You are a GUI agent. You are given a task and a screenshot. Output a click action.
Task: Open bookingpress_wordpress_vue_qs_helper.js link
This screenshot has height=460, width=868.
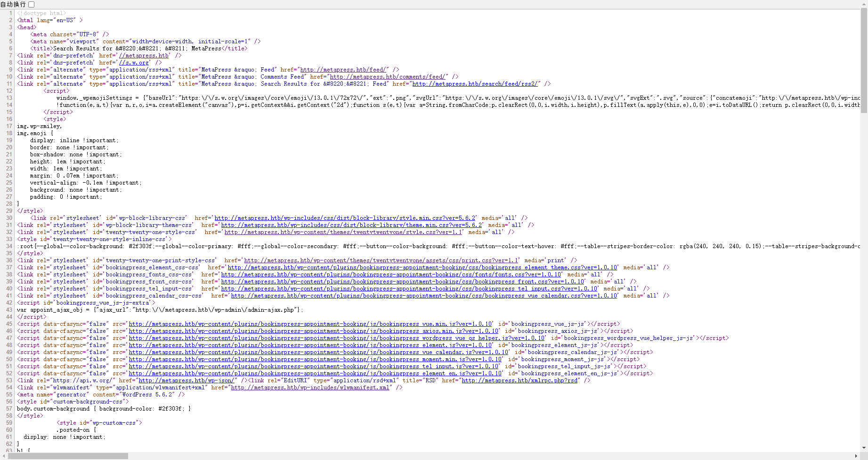pyautogui.click(x=337, y=338)
